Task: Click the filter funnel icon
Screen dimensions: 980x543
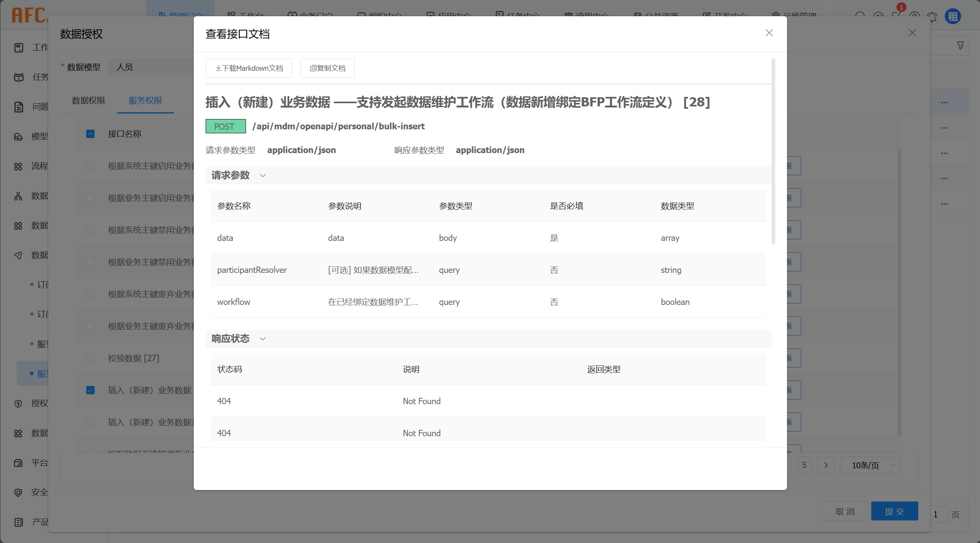Action: pos(960,45)
